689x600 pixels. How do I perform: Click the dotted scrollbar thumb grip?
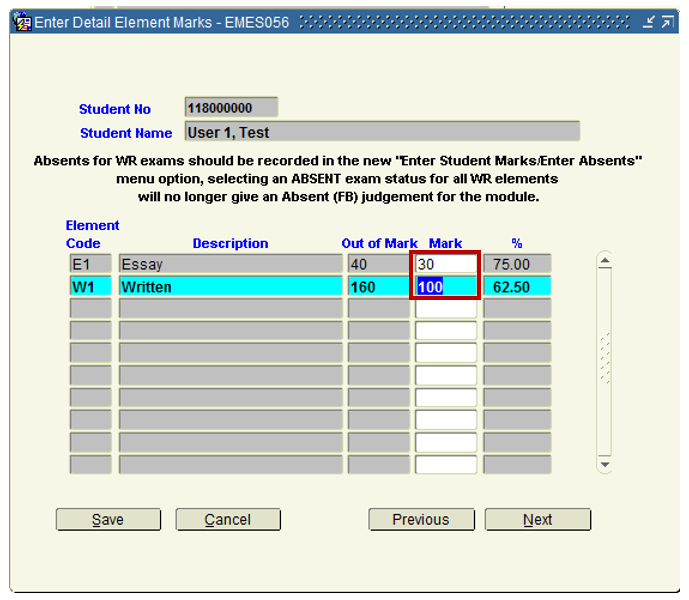point(604,358)
